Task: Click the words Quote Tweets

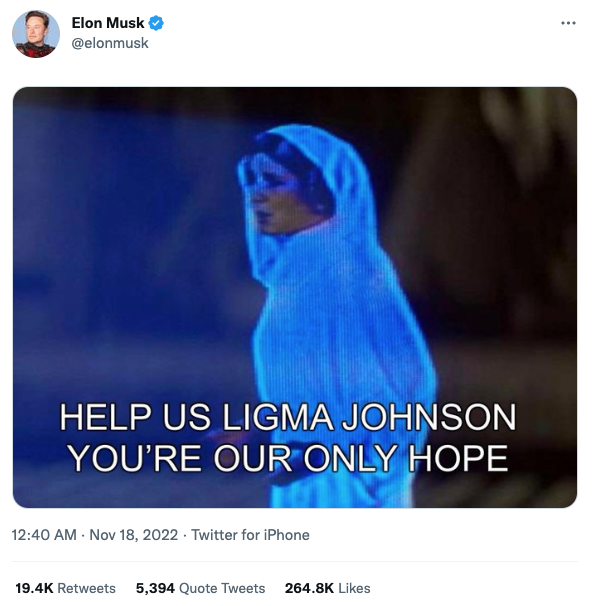Action: (222, 588)
